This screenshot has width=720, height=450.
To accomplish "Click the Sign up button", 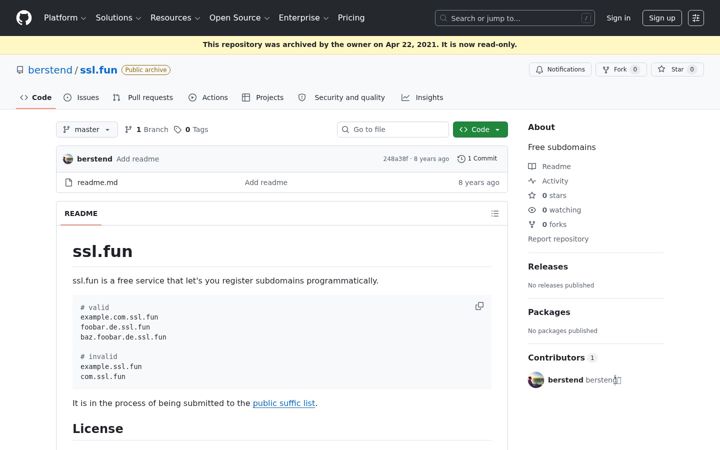I will (x=662, y=18).
